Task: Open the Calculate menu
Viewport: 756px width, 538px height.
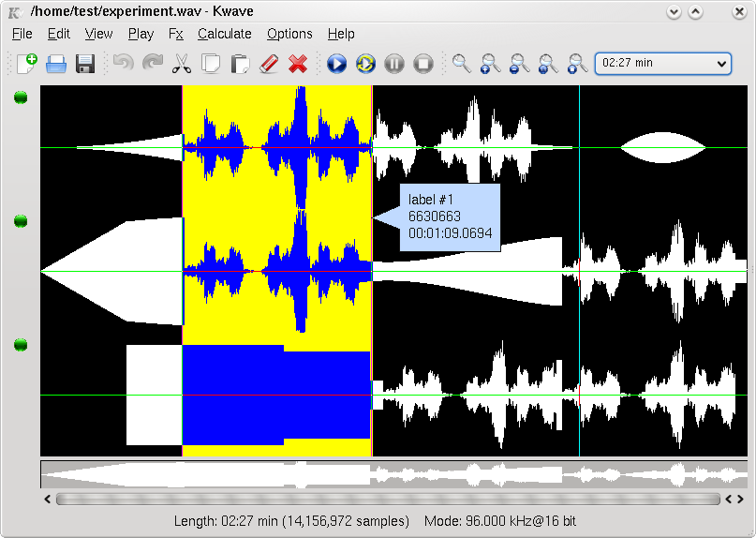Action: [224, 34]
